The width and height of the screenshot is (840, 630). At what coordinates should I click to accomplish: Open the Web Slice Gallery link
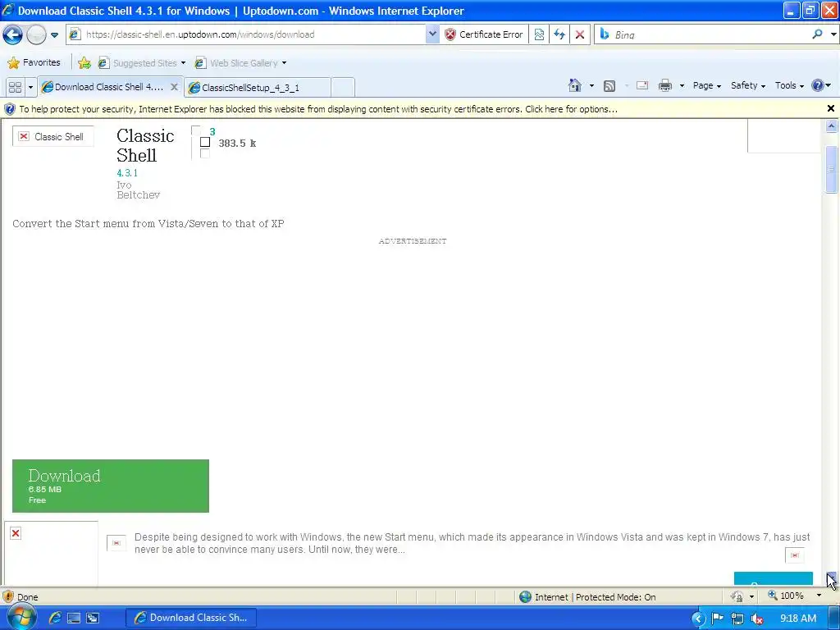coord(240,63)
